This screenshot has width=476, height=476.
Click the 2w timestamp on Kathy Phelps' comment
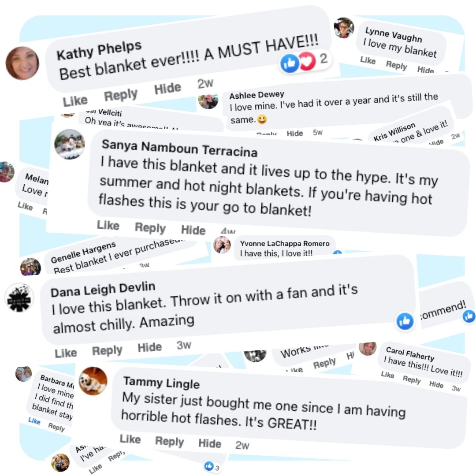(205, 83)
